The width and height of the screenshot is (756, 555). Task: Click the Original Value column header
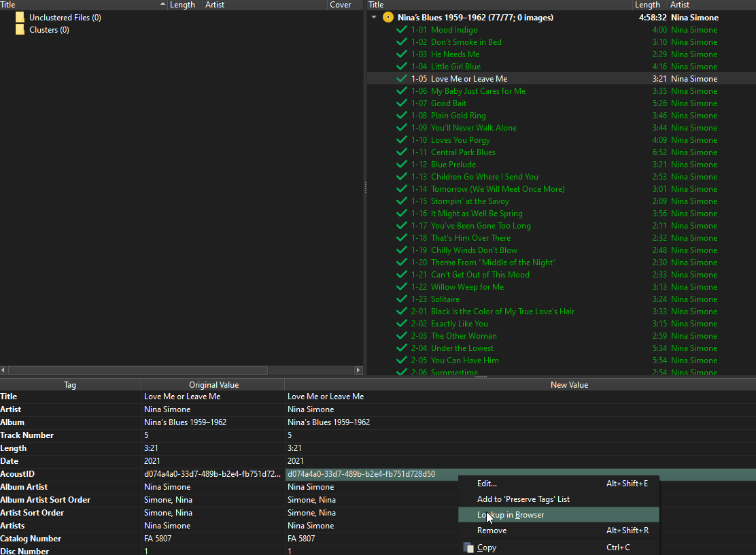[213, 385]
